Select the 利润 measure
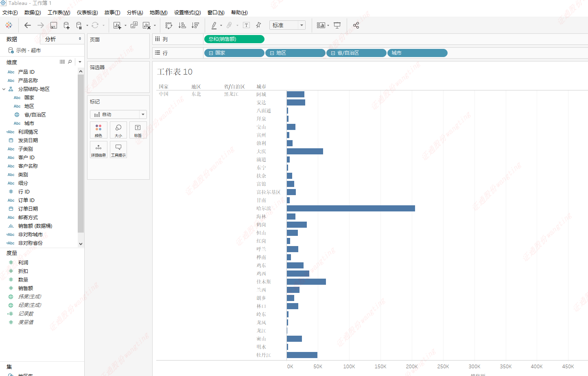The image size is (588, 376). point(23,262)
